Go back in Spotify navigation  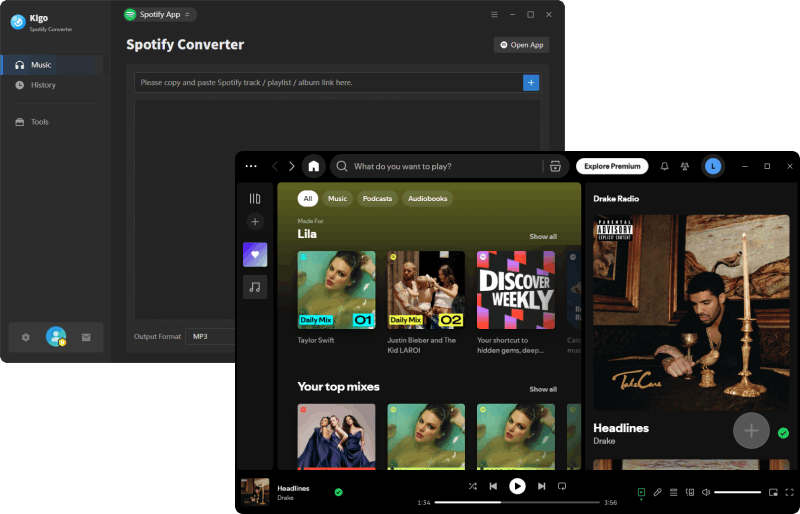[275, 166]
